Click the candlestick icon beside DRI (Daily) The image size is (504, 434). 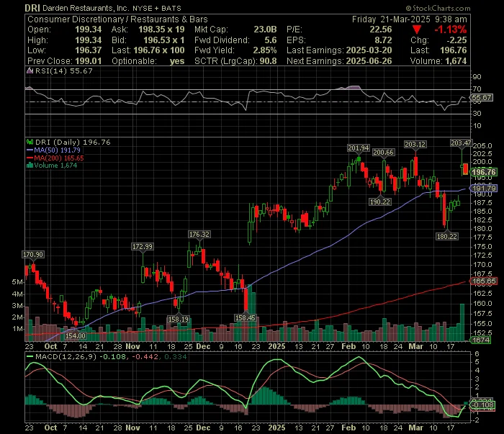click(30, 142)
